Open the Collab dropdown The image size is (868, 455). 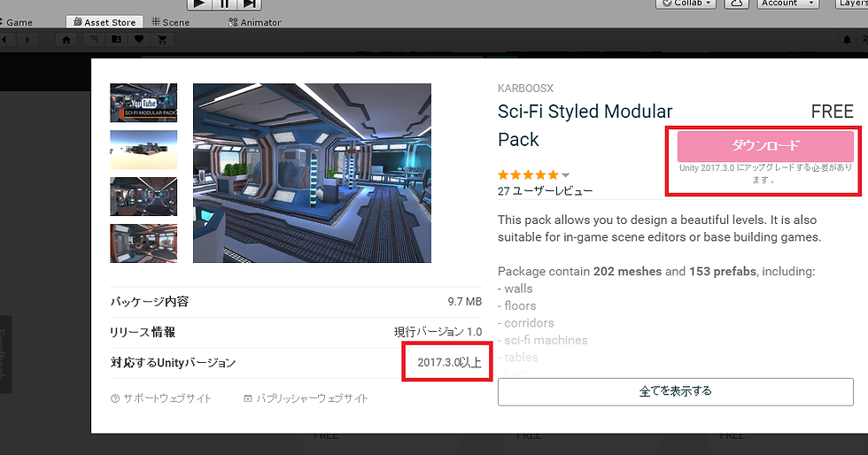[686, 4]
